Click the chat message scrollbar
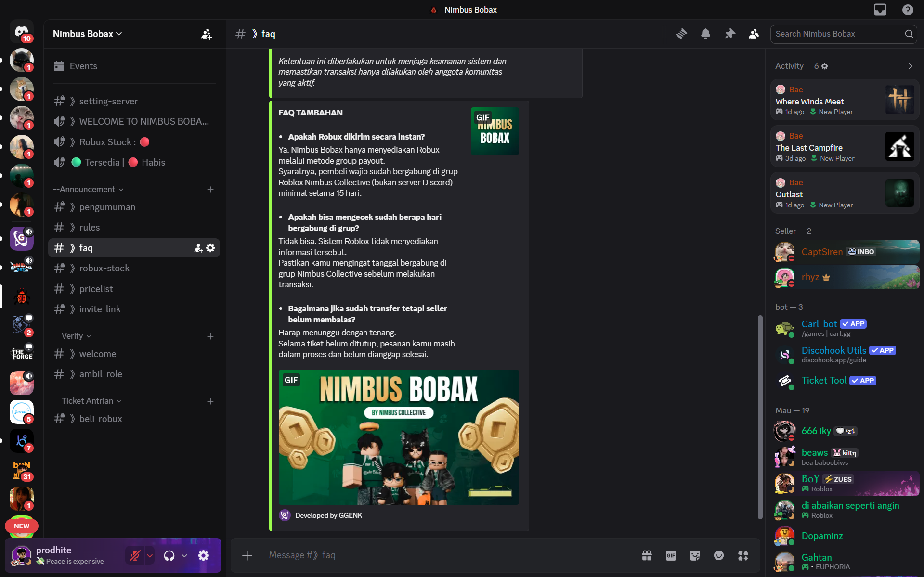The height and width of the screenshot is (577, 924). click(760, 417)
